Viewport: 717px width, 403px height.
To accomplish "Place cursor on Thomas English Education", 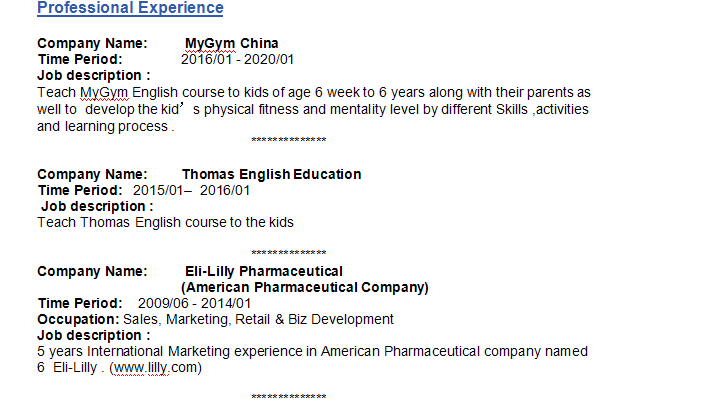I will [x=271, y=175].
